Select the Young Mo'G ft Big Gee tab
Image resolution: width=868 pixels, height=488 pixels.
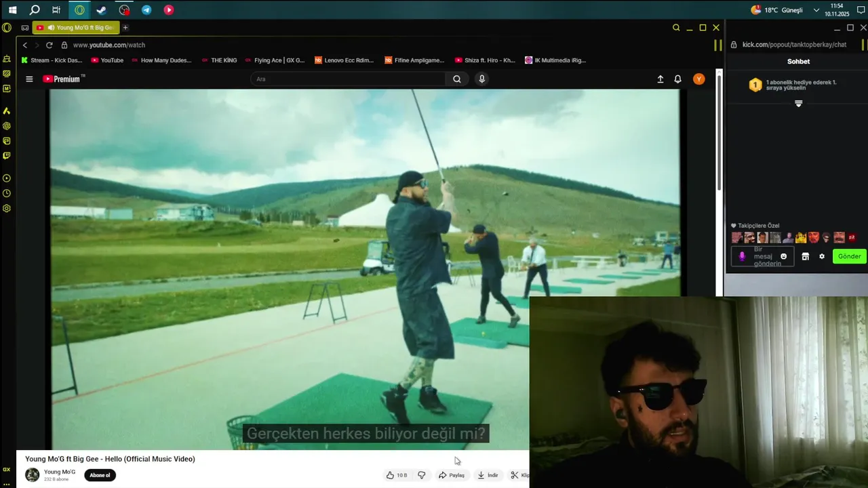(x=76, y=28)
